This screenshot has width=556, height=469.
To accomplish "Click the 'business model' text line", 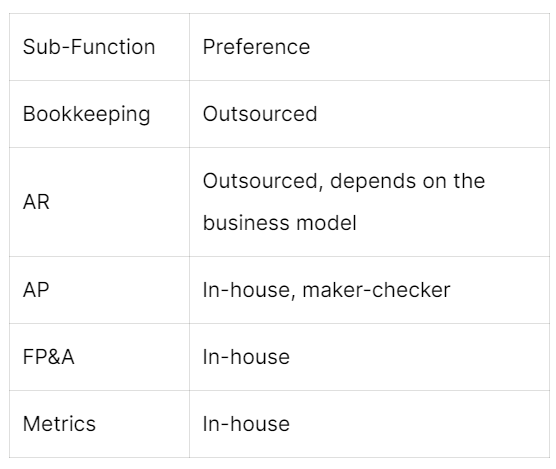I will pos(279,223).
